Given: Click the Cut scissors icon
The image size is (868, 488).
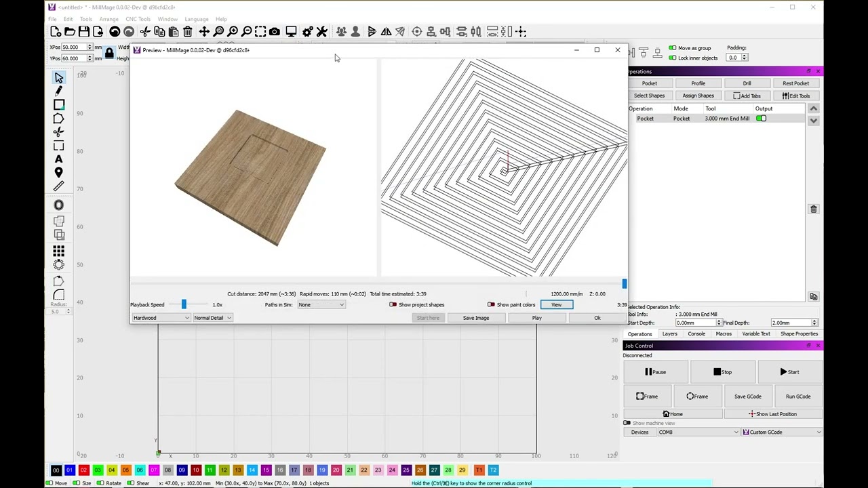Looking at the screenshot, I should (145, 32).
